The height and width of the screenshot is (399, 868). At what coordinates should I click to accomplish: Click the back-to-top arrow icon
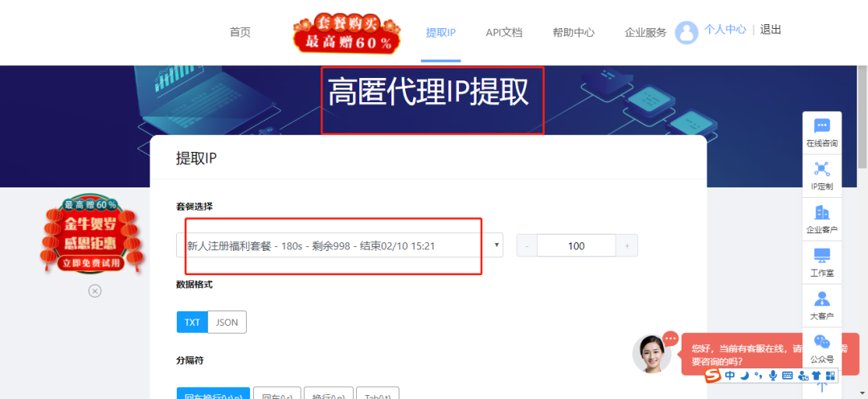click(x=822, y=387)
